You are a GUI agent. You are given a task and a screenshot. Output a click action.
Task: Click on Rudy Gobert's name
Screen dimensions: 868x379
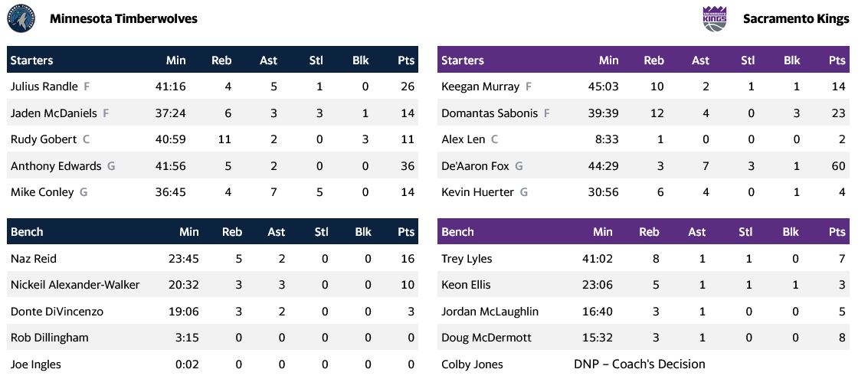point(44,139)
